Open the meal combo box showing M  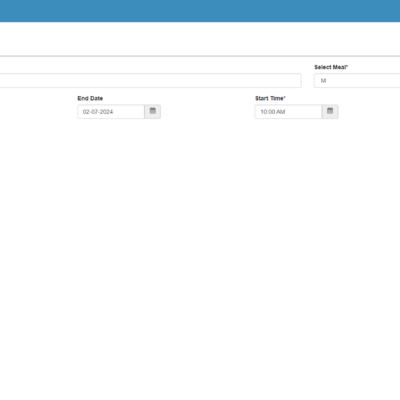pyautogui.click(x=357, y=81)
